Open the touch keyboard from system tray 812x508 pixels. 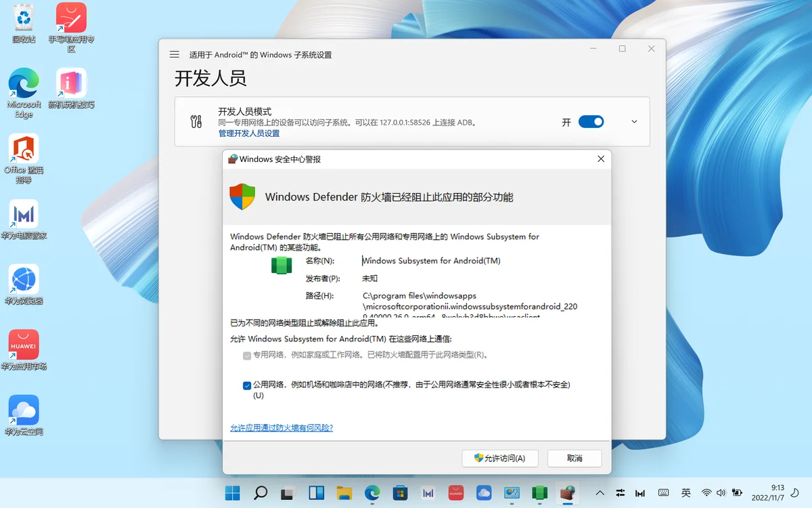tap(663, 493)
